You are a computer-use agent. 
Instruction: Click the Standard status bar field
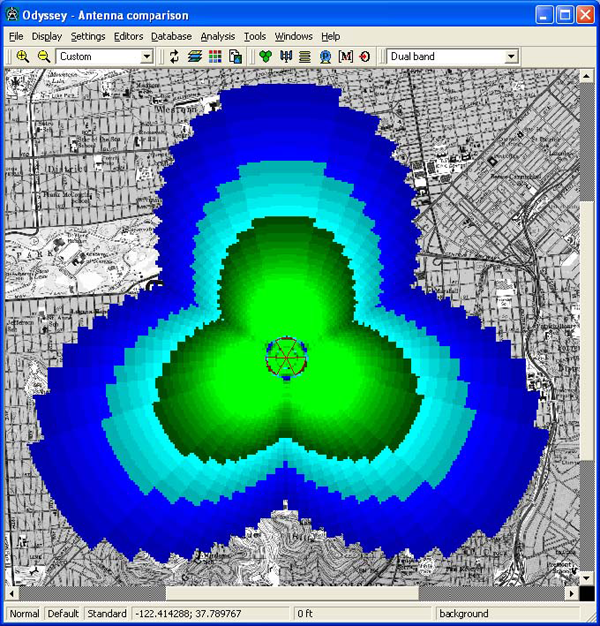[106, 613]
